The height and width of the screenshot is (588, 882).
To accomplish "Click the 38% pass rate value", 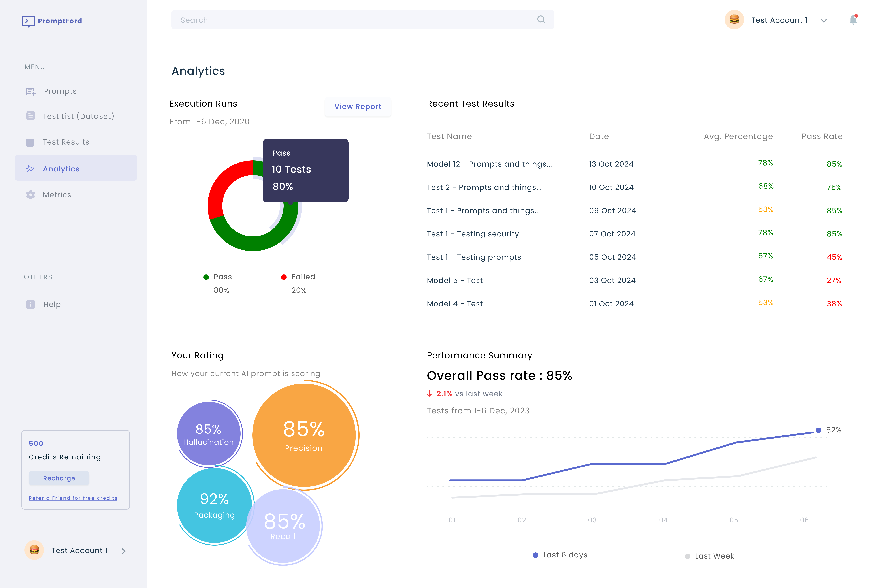I will (834, 304).
